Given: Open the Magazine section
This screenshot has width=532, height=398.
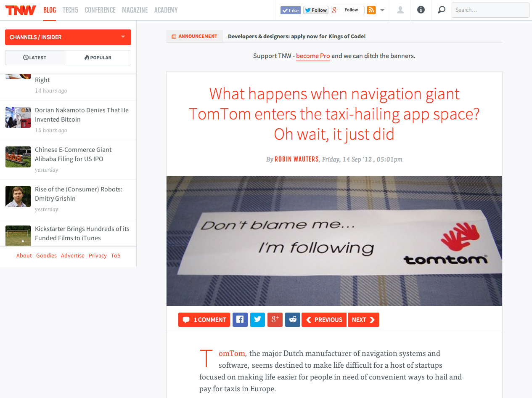Looking at the screenshot, I should click(135, 10).
